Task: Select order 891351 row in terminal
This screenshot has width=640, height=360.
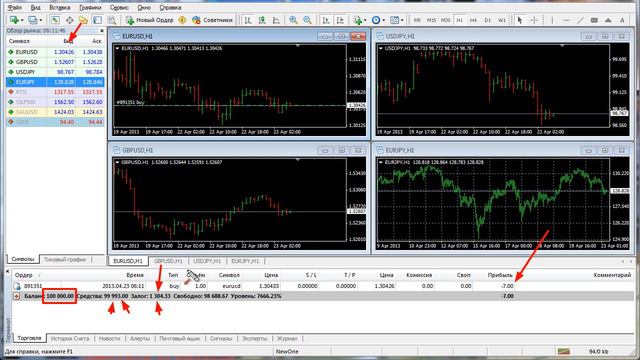Action: (322, 286)
